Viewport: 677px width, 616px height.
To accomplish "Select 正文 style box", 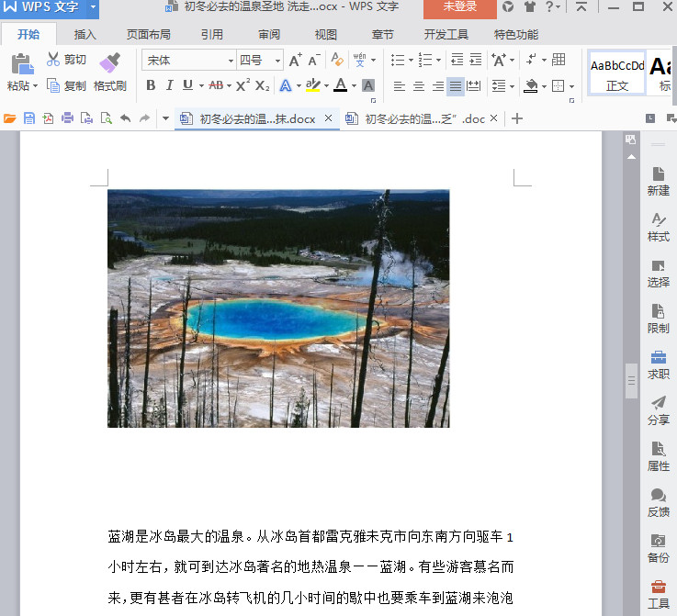I will click(x=616, y=73).
